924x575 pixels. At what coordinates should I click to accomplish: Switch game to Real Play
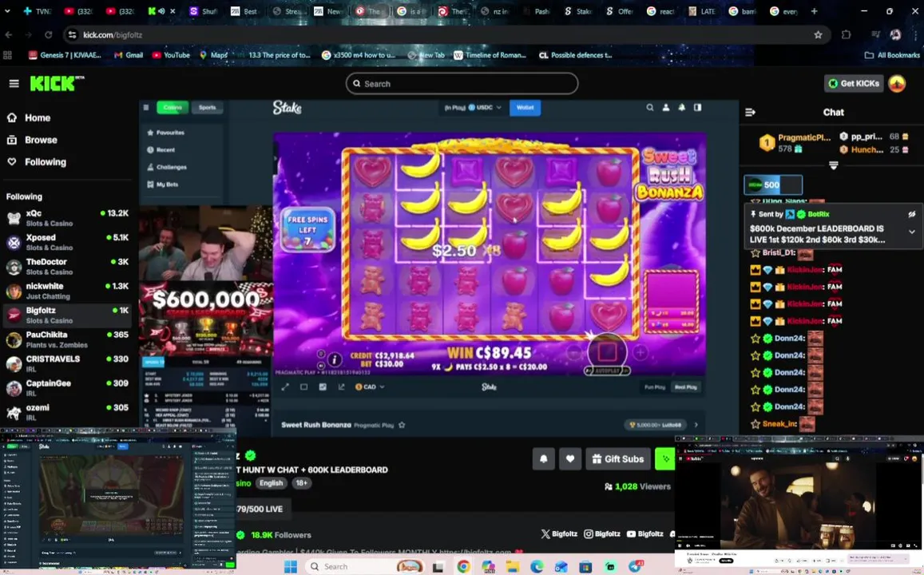685,387
